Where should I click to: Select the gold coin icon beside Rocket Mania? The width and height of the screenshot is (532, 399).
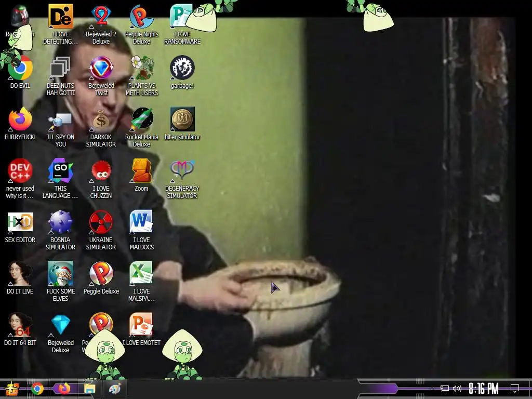click(x=182, y=119)
